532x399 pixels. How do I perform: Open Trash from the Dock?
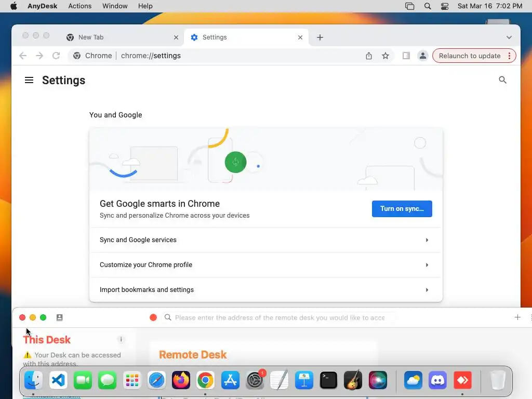tap(498, 380)
